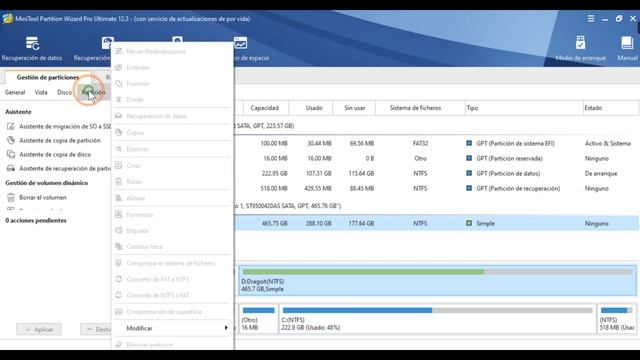Open the Vista menu

[x=41, y=93]
